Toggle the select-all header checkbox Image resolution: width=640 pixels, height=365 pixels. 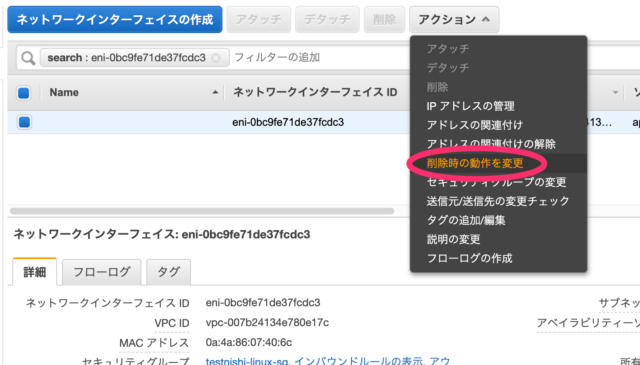(x=24, y=93)
